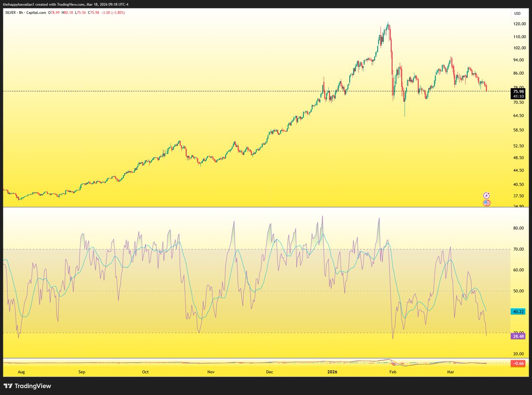Viewport: 532px width, 395px height.
Task: Click the Sep label on time axis
Action: (81, 371)
